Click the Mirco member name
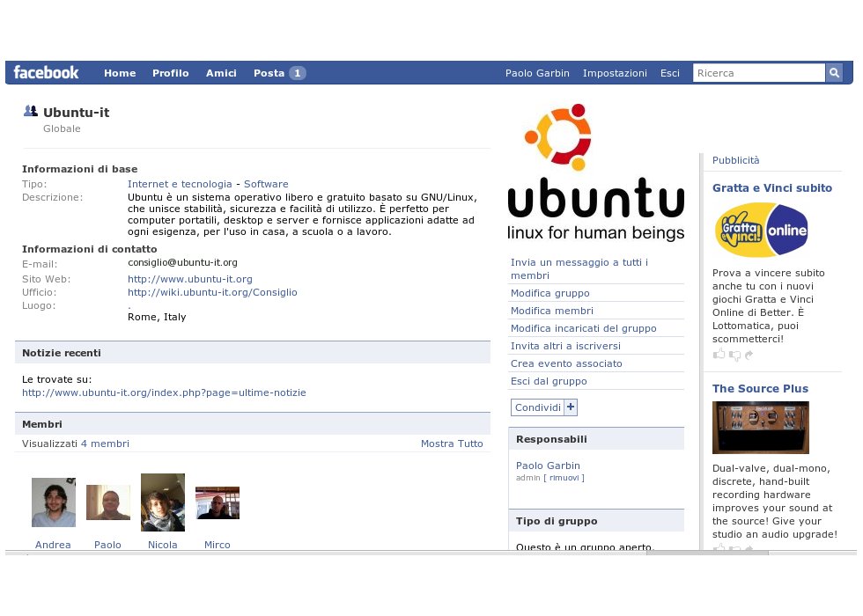This screenshot has width=863, height=616. coord(217,545)
